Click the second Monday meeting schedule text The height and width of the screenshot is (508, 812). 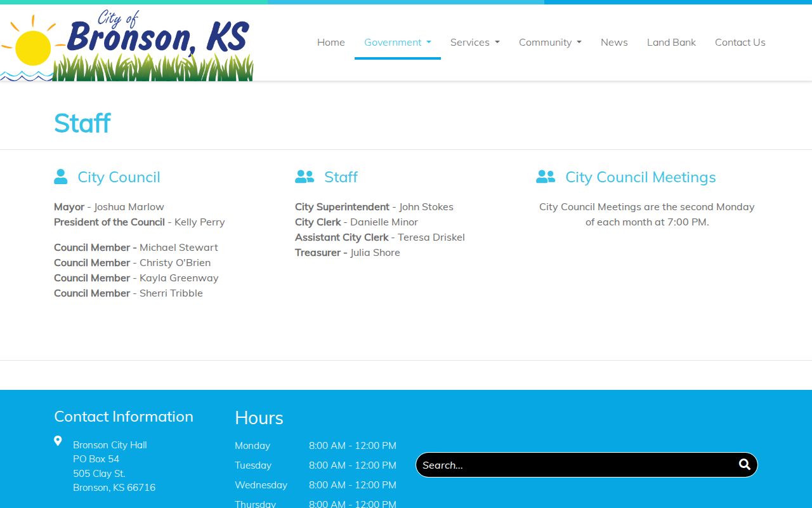pyautogui.click(x=647, y=214)
